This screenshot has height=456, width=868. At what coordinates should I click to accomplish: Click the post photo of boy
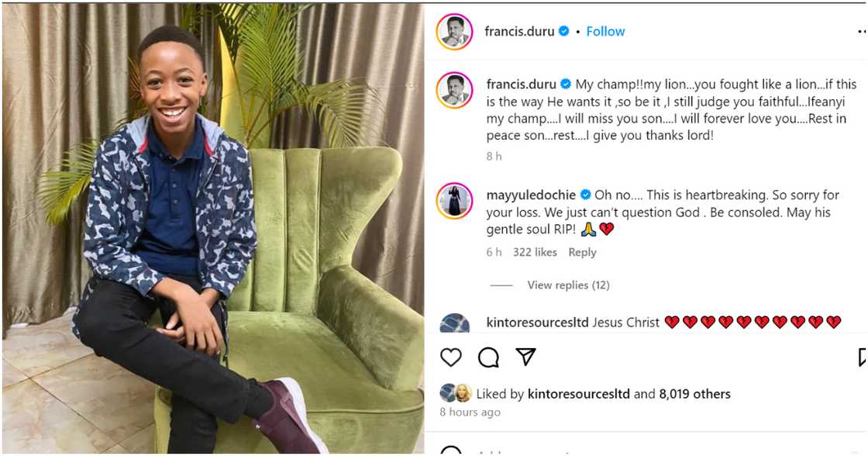pyautogui.click(x=212, y=228)
